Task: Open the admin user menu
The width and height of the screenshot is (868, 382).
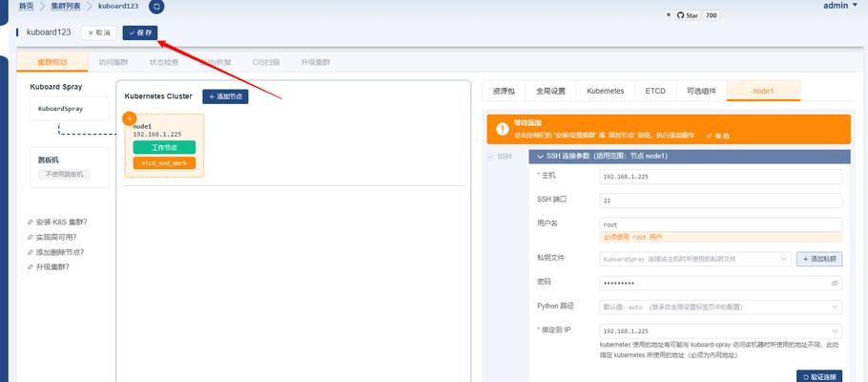Action: tap(840, 6)
